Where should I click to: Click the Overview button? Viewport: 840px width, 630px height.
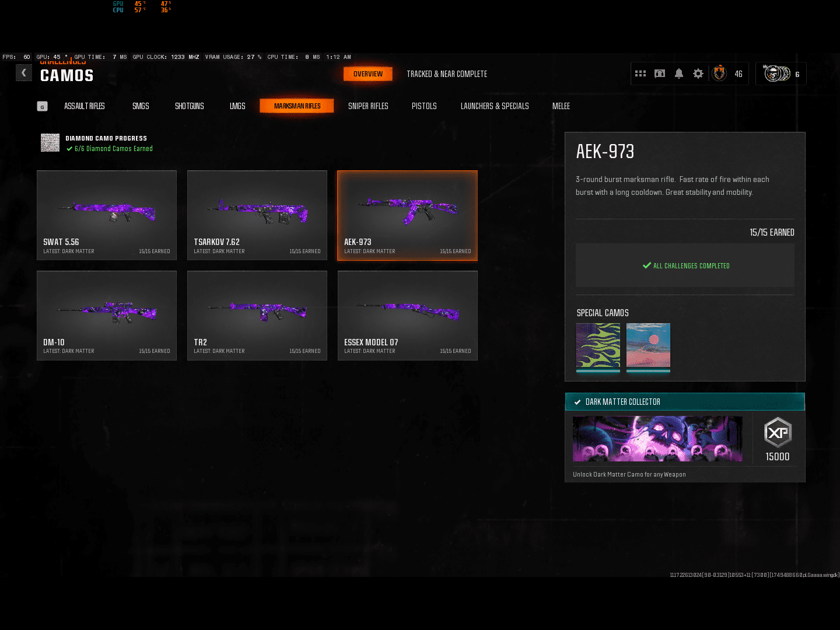click(x=368, y=74)
